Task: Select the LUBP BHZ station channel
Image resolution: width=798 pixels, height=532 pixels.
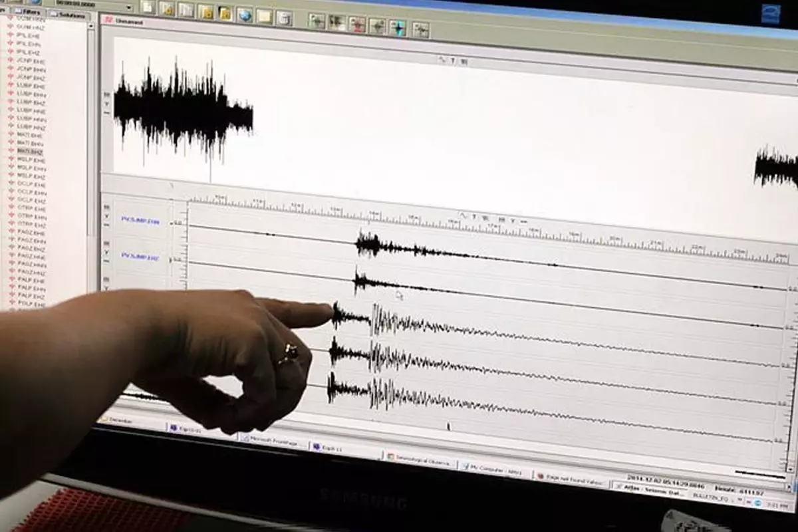Action: pos(31,102)
